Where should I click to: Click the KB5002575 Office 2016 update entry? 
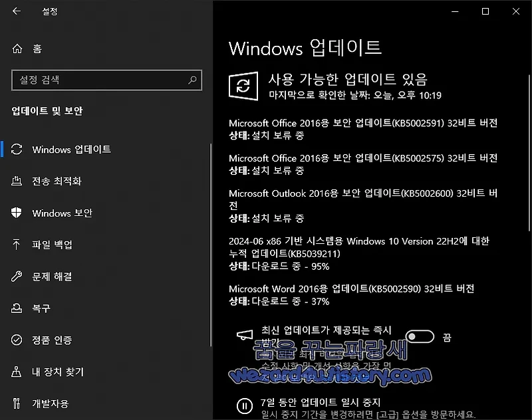pos(363,164)
